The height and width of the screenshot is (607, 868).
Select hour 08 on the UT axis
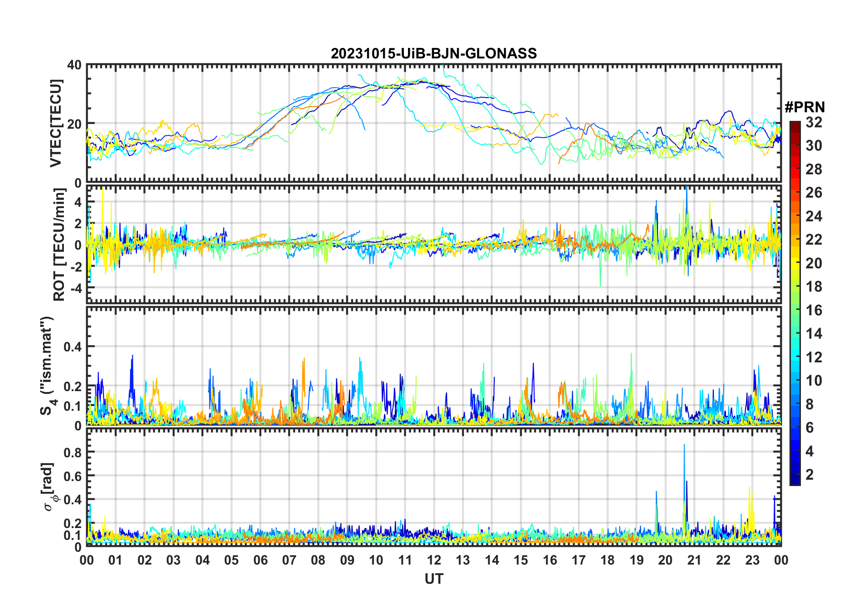(x=318, y=560)
